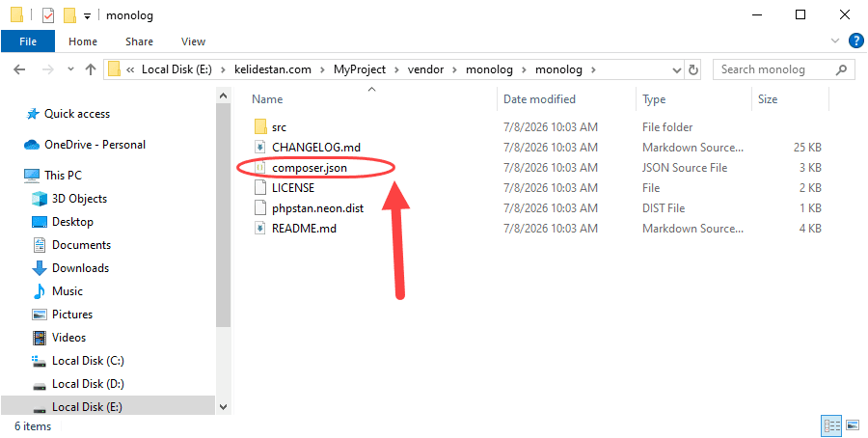The image size is (868, 438).
Task: Click the Downloads arrow icon
Action: click(x=40, y=268)
